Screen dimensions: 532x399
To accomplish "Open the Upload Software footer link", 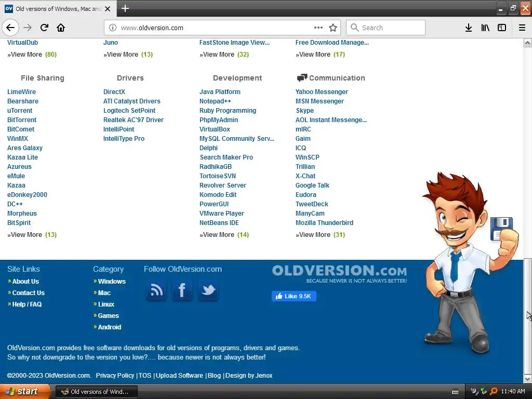I will [x=179, y=376].
